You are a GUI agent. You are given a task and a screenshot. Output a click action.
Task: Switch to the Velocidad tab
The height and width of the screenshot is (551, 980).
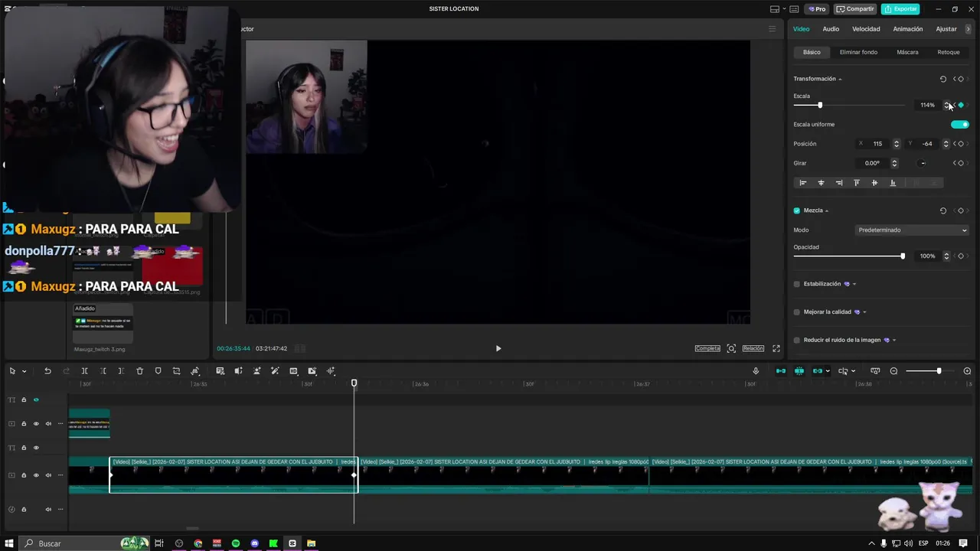pos(866,29)
